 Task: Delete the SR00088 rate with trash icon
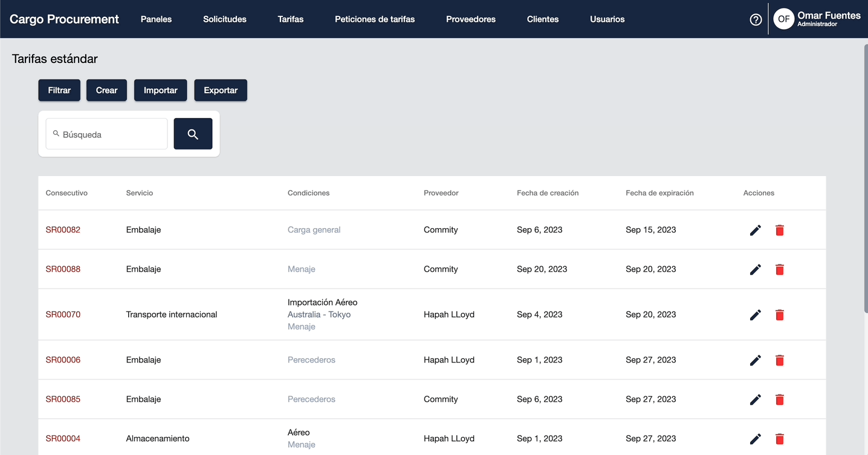[779, 269]
